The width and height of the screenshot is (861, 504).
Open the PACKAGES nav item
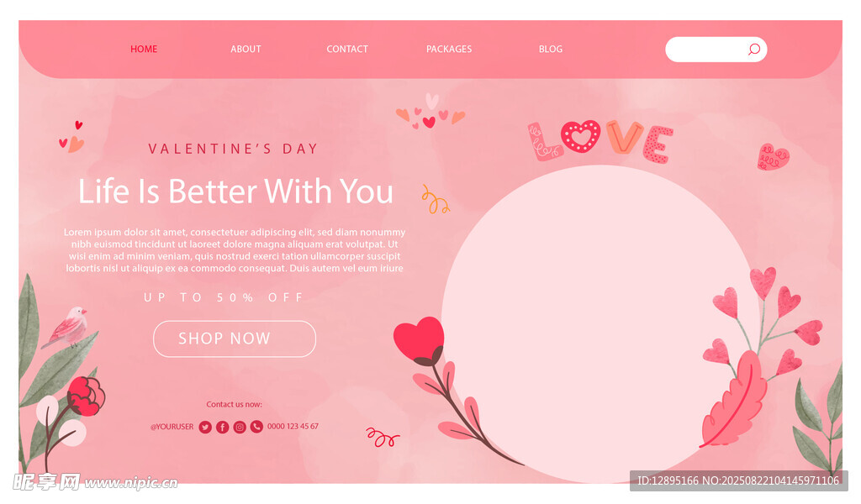pos(449,50)
